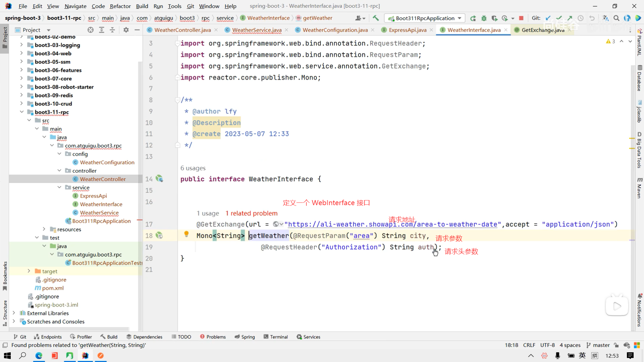Open Search Everywhere magnifier icon
Viewport: 644px width, 362px height.
point(616,18)
